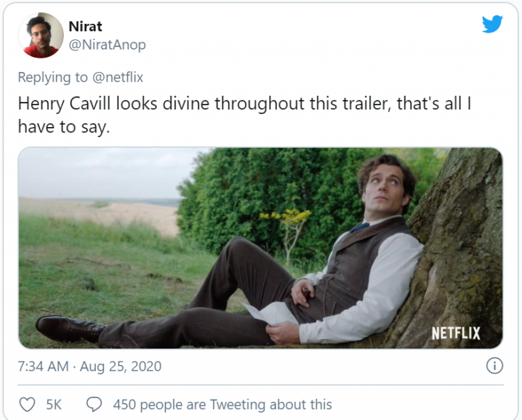Click the date "Aug 25, 2020"
This screenshot has width=522, height=420.
(x=121, y=366)
